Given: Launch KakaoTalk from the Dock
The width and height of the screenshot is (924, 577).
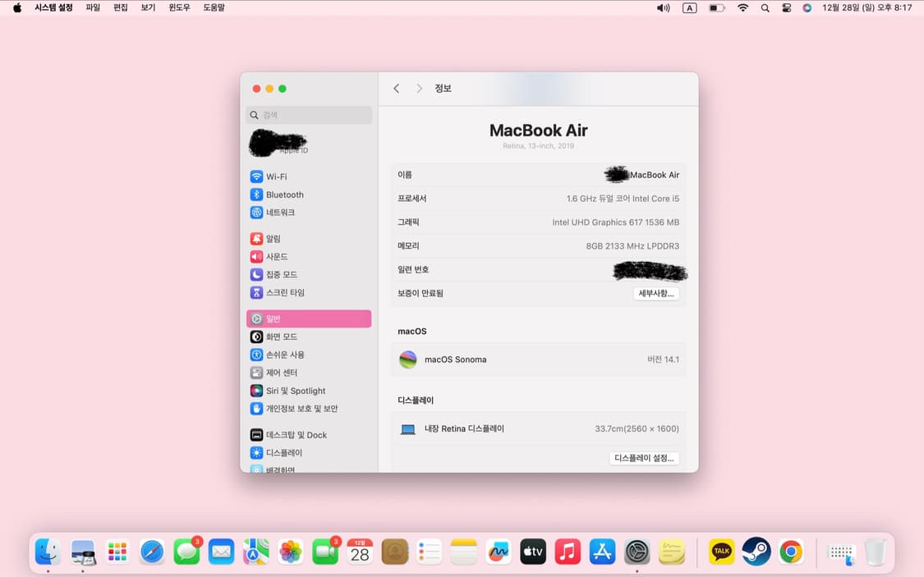Looking at the screenshot, I should 721,552.
